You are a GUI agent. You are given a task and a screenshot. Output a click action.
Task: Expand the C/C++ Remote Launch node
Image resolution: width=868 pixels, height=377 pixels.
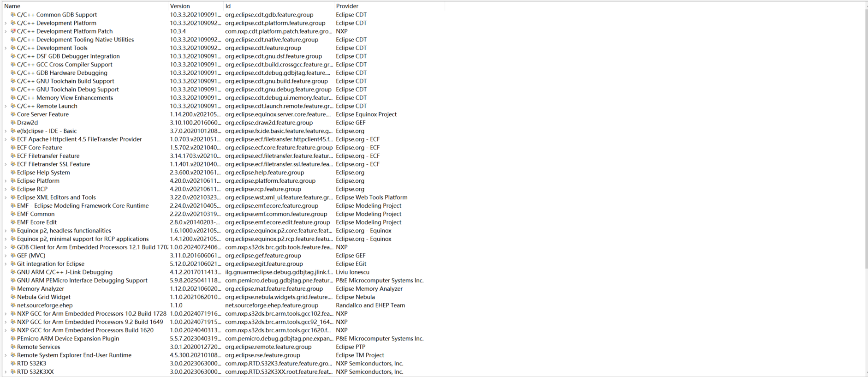coord(6,106)
